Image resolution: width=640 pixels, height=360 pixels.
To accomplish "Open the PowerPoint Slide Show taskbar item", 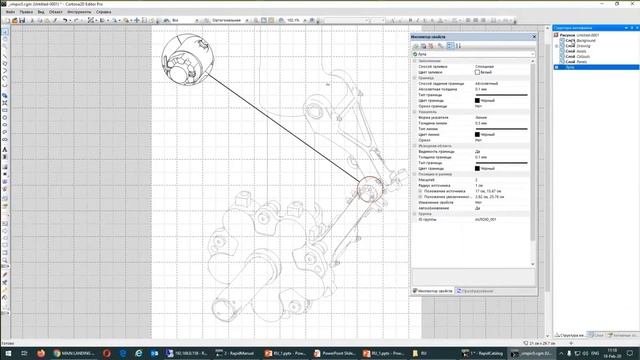I will pos(335,353).
